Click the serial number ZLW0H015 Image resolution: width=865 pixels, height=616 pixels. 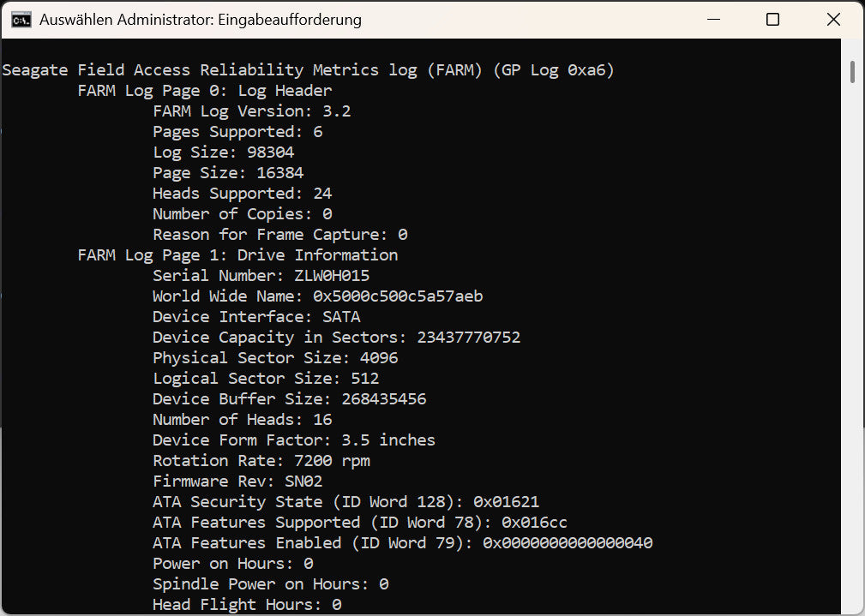332,276
